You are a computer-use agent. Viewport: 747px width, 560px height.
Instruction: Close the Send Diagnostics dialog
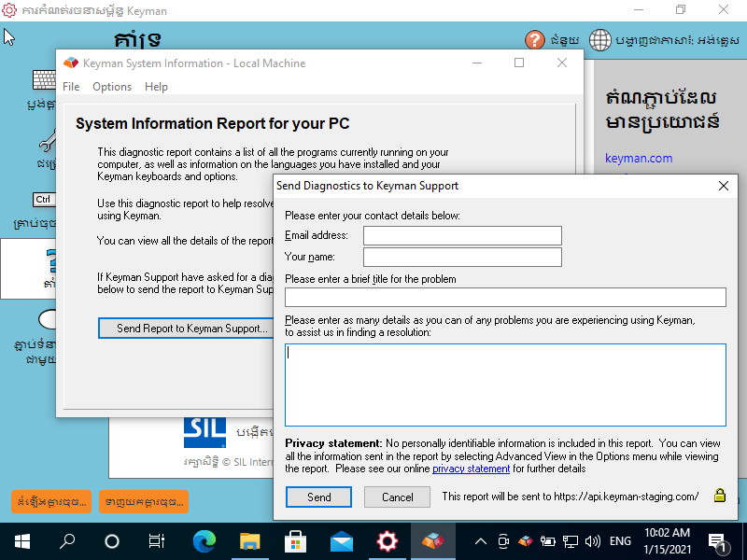723,186
